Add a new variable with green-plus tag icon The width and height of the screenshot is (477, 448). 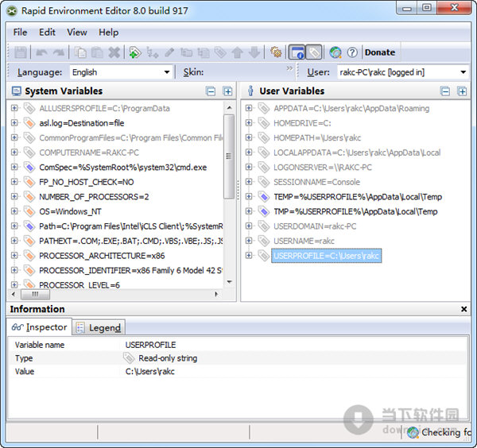pyautogui.click(x=135, y=52)
